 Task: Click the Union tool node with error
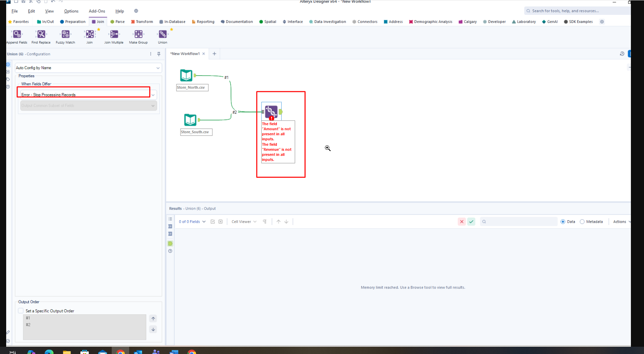coord(271,112)
